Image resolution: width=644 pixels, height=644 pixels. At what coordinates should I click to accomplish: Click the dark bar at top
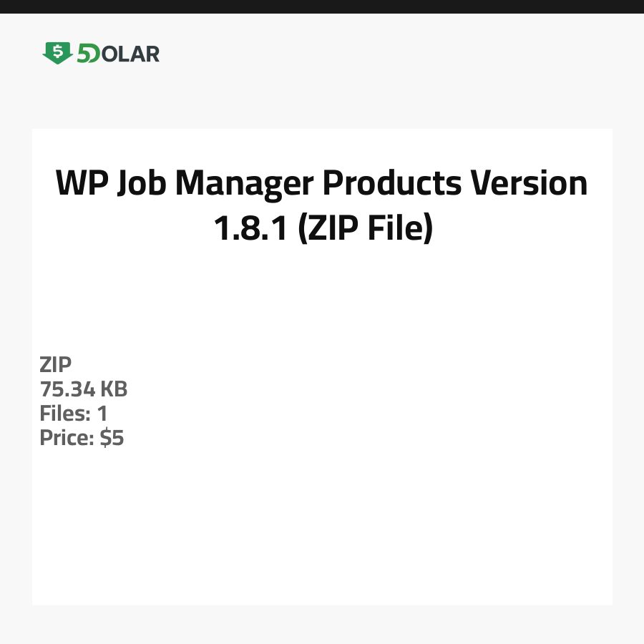pos(322,6)
